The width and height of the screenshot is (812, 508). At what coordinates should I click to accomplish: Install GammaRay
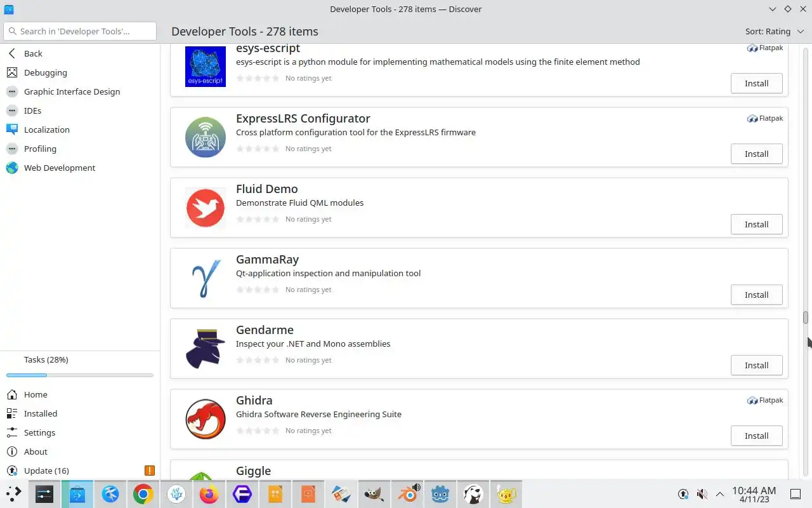(756, 295)
